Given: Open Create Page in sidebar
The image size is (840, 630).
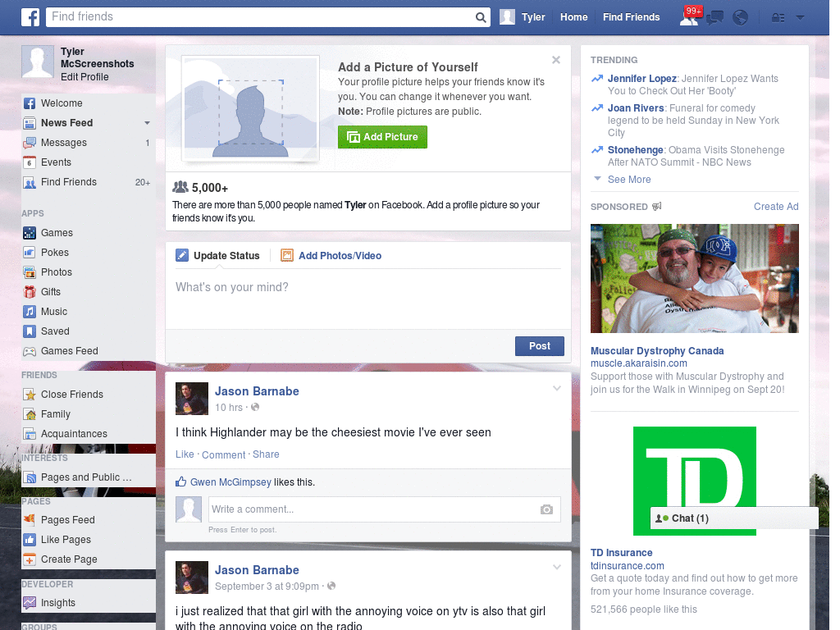Looking at the screenshot, I should [89, 559].
